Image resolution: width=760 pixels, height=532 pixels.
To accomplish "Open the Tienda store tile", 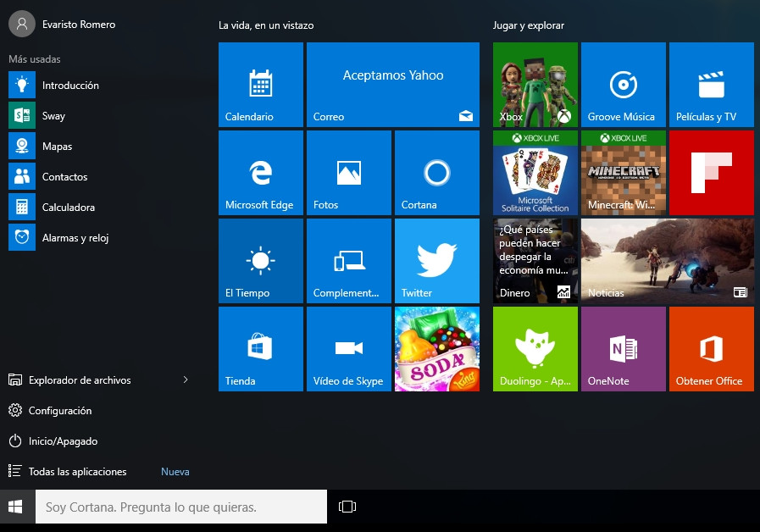I will point(260,349).
